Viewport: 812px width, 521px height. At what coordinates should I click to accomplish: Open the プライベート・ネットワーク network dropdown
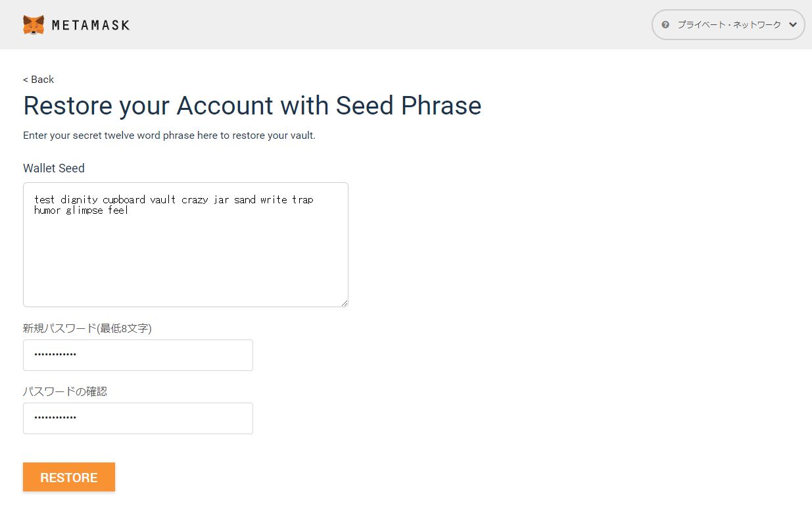[728, 25]
